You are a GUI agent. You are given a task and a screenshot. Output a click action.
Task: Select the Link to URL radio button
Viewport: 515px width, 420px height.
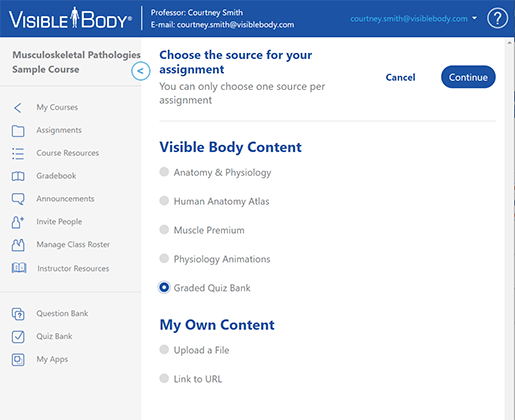pyautogui.click(x=164, y=378)
